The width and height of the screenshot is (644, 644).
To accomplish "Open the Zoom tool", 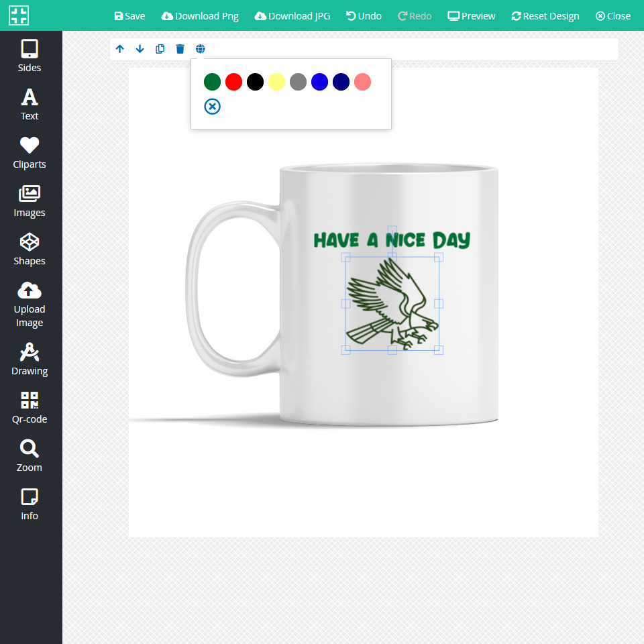I will (x=30, y=455).
